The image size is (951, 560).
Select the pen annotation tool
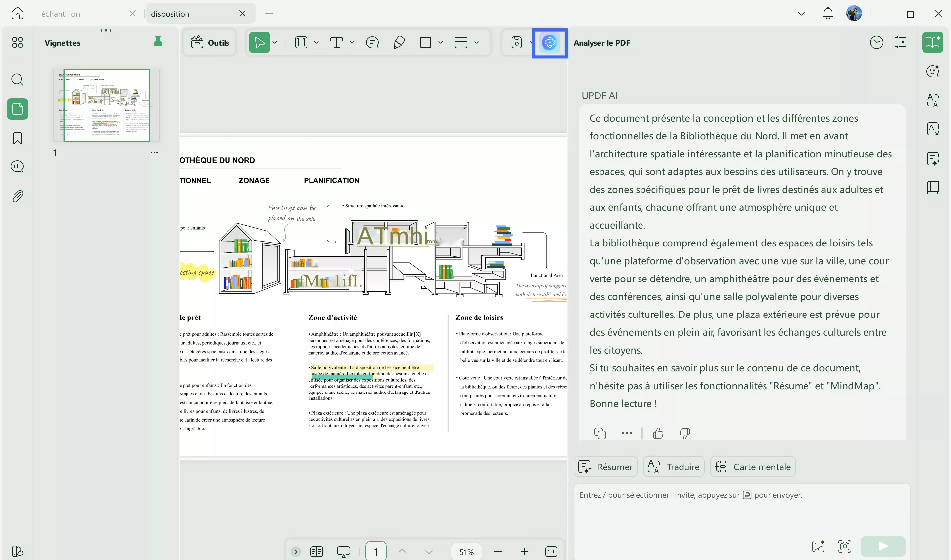click(399, 42)
